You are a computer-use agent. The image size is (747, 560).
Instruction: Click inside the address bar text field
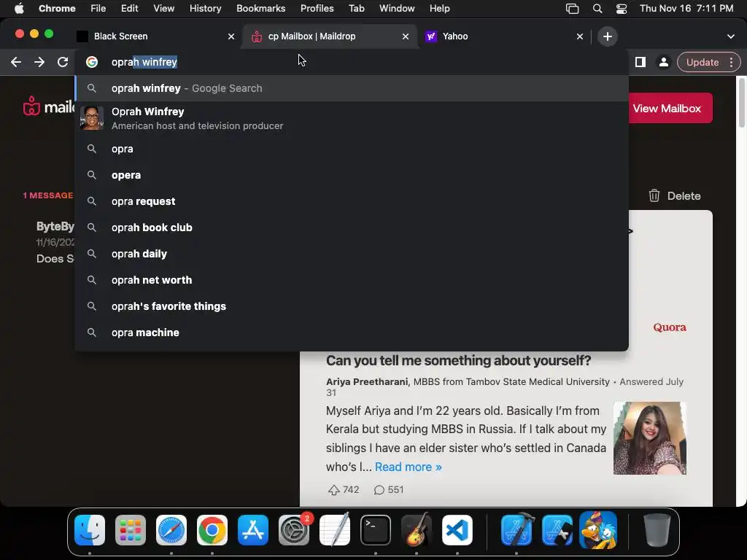tap(352, 62)
